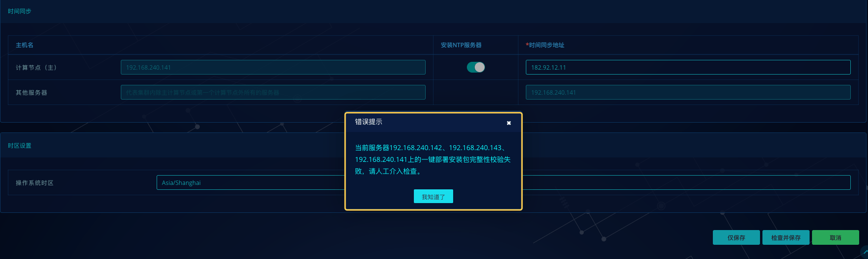
Task: Click the 时区设置 section header
Action: click(20, 146)
